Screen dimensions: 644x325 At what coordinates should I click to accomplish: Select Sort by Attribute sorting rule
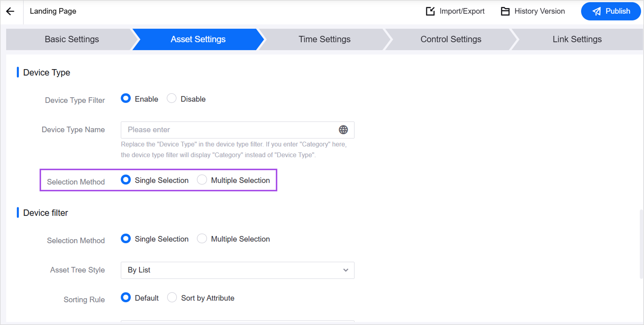pyautogui.click(x=172, y=298)
